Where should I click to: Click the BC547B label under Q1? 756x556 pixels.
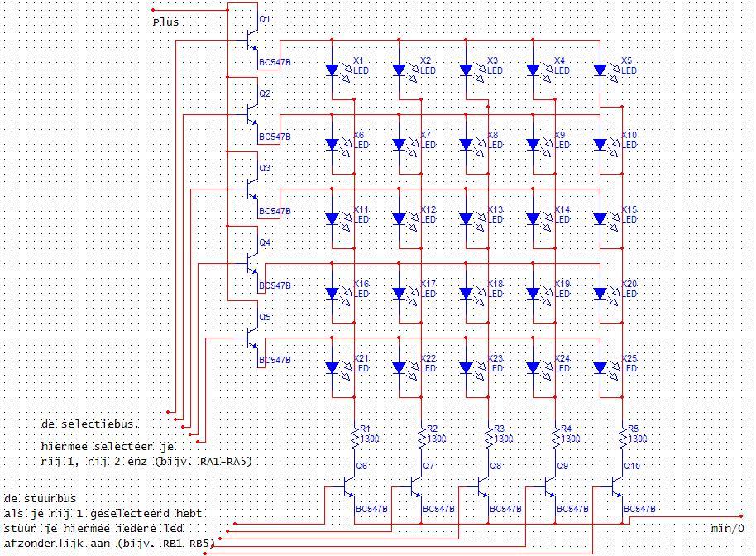tap(275, 62)
